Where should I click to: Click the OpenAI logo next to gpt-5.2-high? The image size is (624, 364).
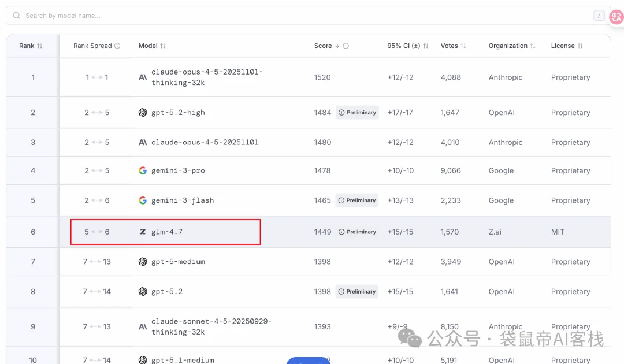click(143, 113)
